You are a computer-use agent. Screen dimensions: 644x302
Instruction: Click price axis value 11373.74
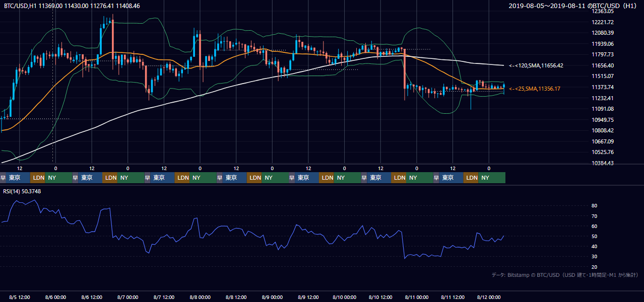point(603,87)
